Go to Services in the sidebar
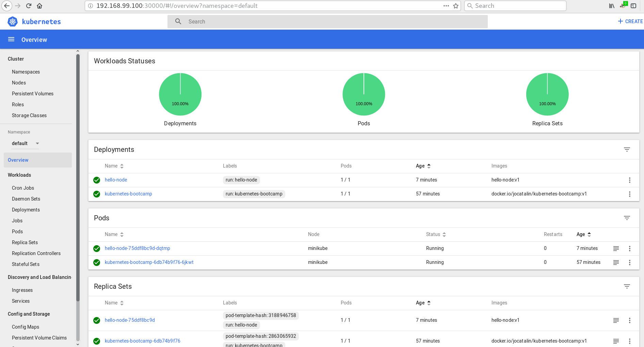Image resolution: width=644 pixels, height=347 pixels. 21,301
